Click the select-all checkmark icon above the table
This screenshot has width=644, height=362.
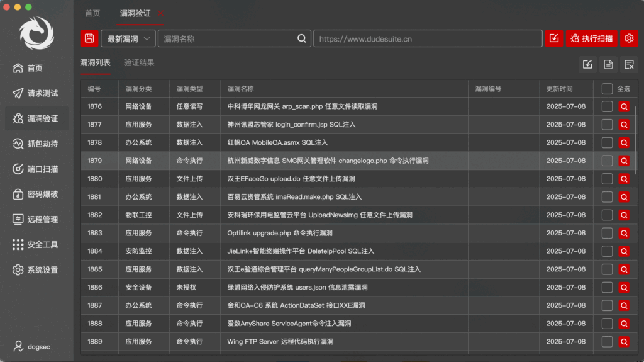tap(587, 64)
